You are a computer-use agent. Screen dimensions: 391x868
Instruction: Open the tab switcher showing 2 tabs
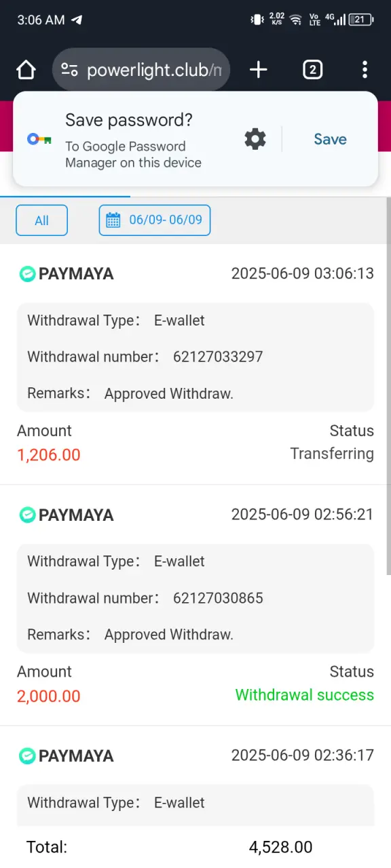point(312,70)
